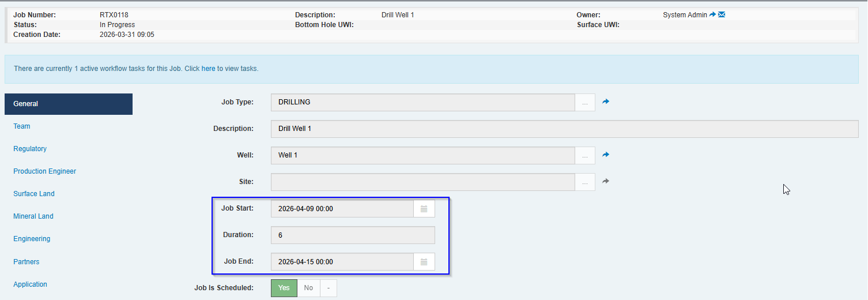This screenshot has height=300, width=868.
Task: Select the Mineral Land sidebar item
Action: pyautogui.click(x=33, y=216)
